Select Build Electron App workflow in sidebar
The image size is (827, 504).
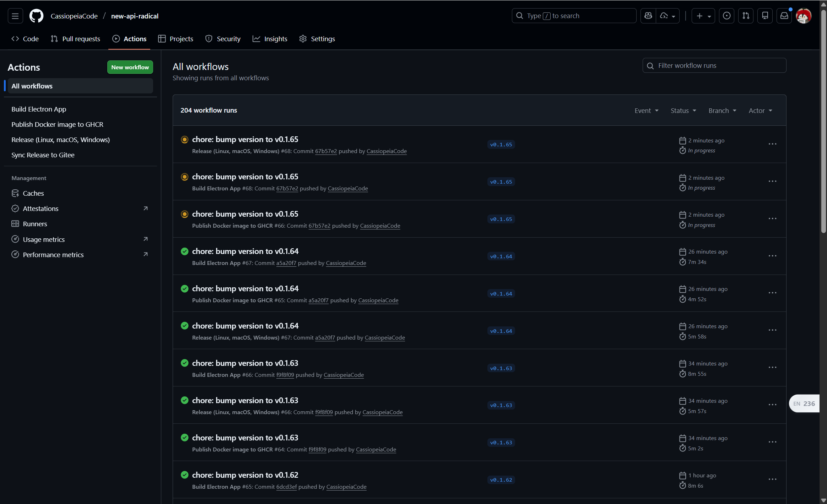point(39,109)
